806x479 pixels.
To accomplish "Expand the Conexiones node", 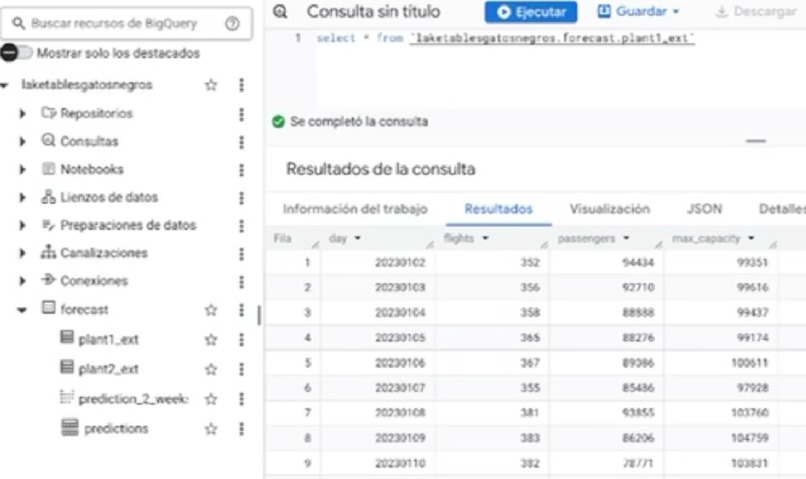I will [x=23, y=281].
